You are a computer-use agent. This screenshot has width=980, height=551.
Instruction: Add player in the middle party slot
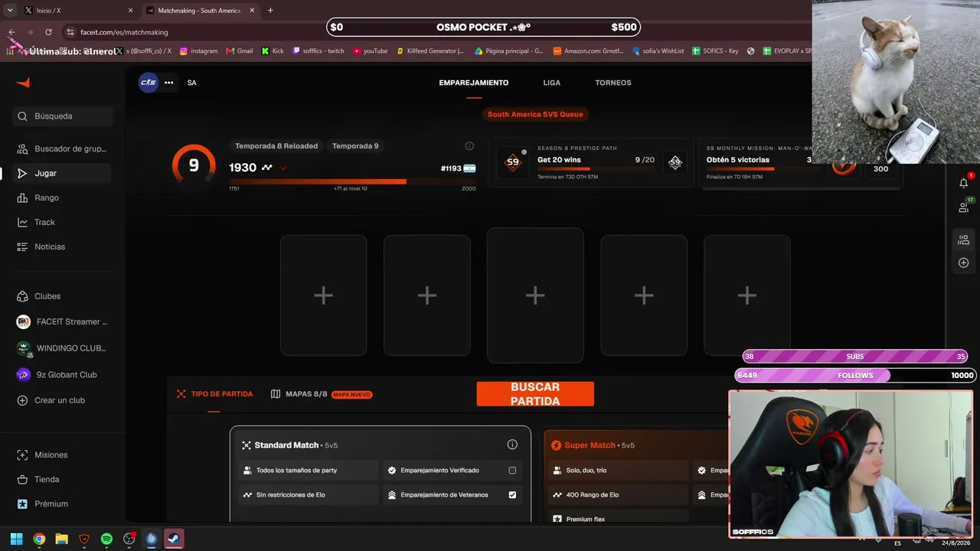(x=535, y=295)
